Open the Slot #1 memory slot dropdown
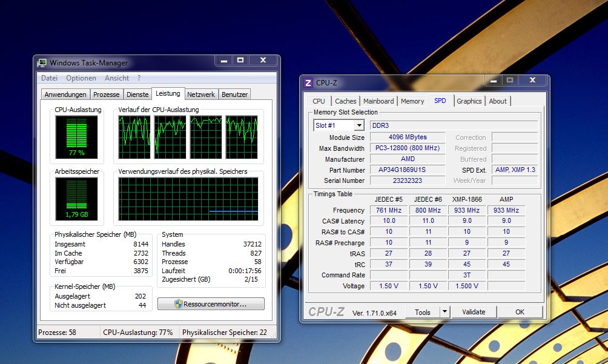Screen dimensions: 608x364 [359, 125]
